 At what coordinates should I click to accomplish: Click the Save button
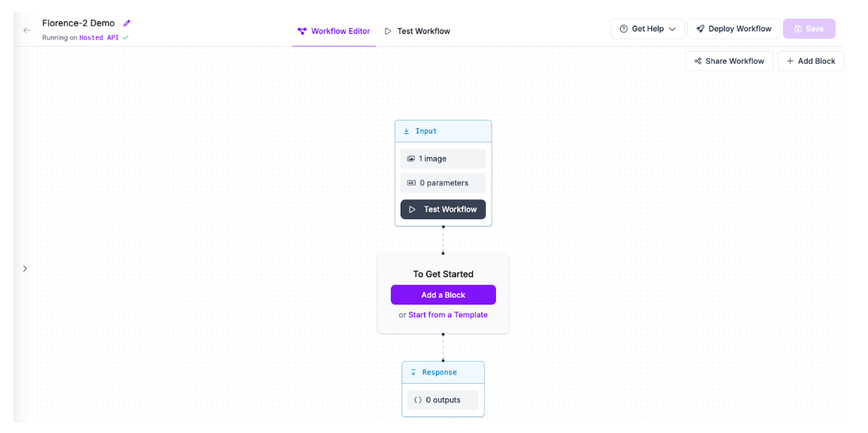809,29
